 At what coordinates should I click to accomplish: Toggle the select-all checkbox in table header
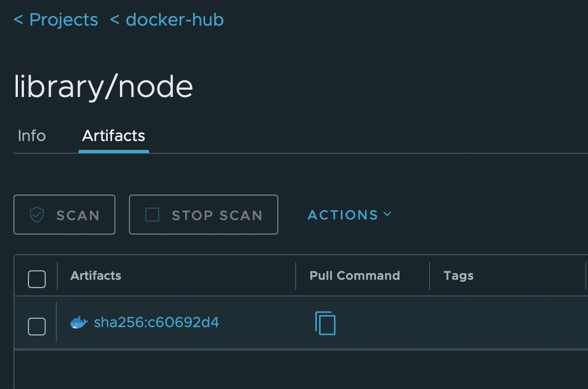[36, 279]
